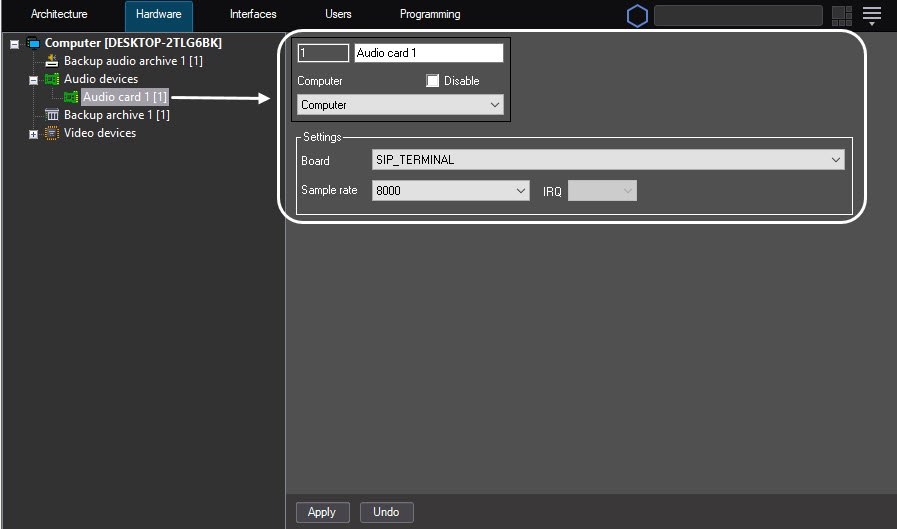The height and width of the screenshot is (529, 897).
Task: Switch to the Programming tab
Action: (x=430, y=14)
